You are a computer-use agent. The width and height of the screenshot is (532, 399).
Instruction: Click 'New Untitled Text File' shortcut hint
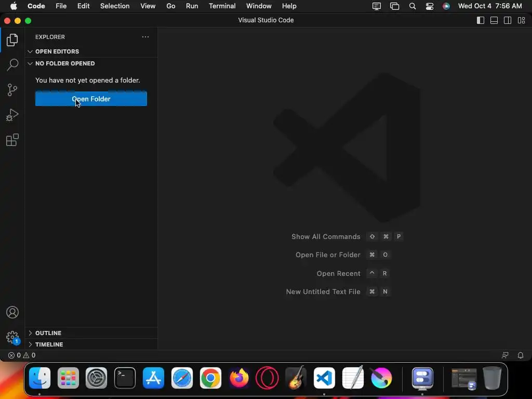point(338,292)
